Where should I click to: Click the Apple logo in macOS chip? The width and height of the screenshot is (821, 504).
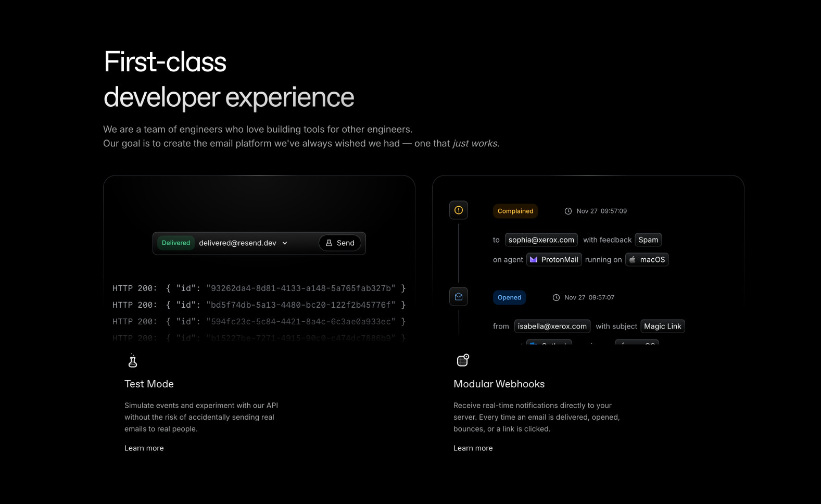tap(632, 259)
